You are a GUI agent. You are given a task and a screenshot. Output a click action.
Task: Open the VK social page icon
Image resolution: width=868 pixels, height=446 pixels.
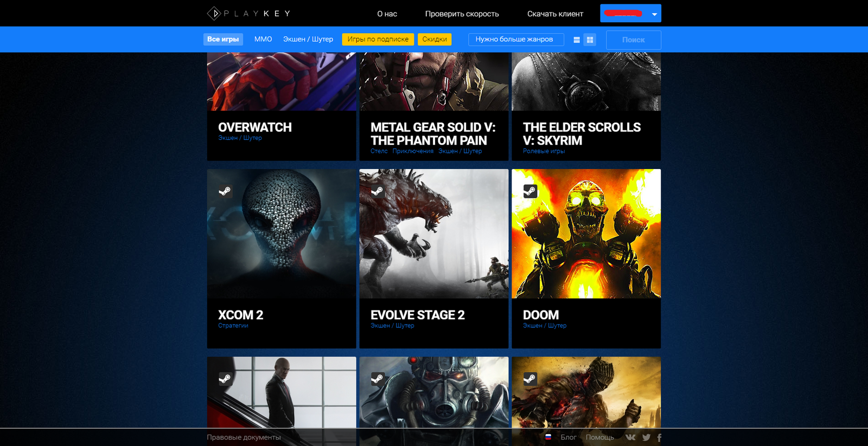click(x=630, y=437)
